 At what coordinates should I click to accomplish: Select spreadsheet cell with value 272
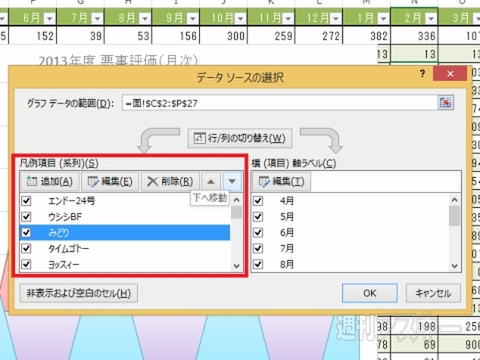pyautogui.click(x=319, y=36)
